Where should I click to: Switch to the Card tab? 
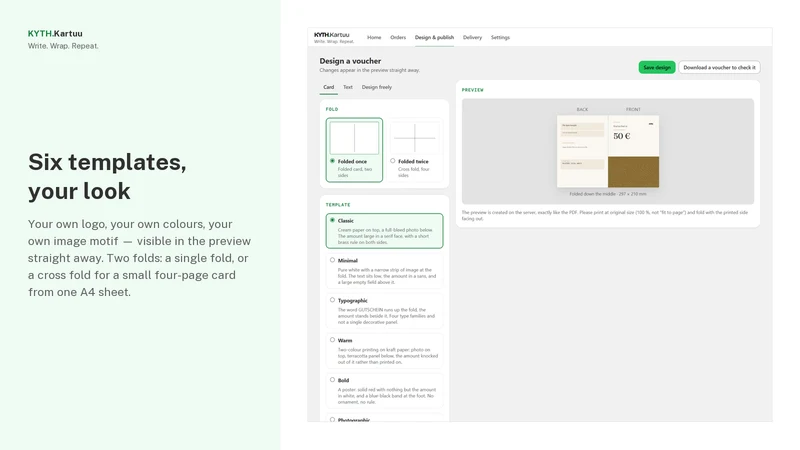pos(329,87)
